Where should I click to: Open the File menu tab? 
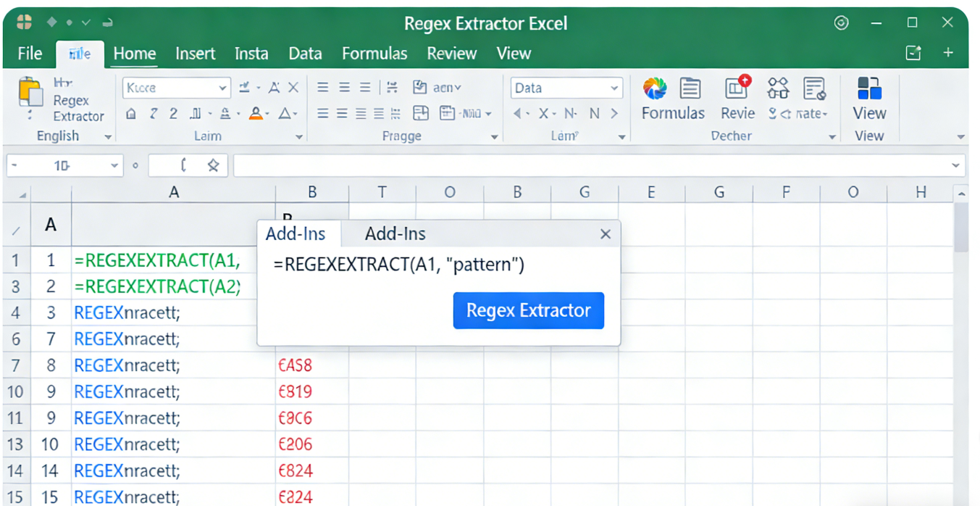(x=30, y=54)
